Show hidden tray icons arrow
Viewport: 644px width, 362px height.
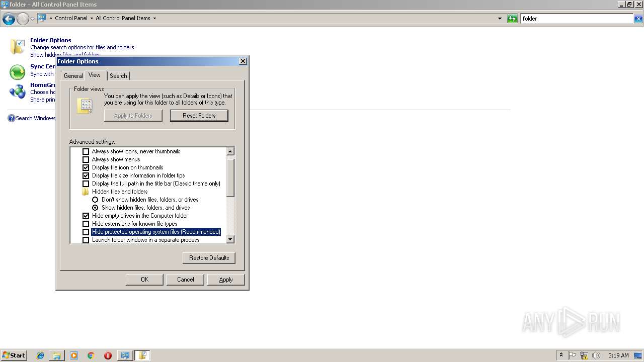561,355
